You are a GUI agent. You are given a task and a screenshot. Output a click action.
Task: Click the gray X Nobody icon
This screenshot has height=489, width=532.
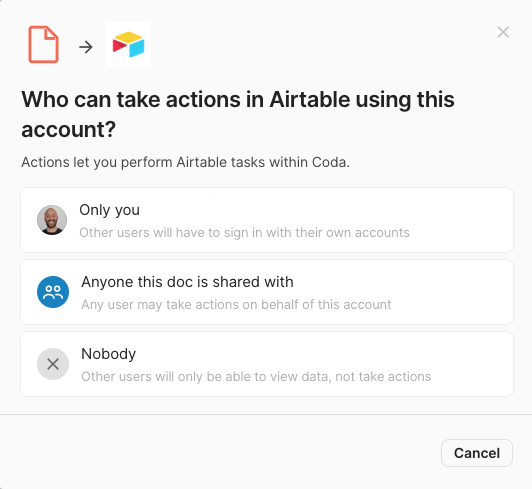click(53, 364)
